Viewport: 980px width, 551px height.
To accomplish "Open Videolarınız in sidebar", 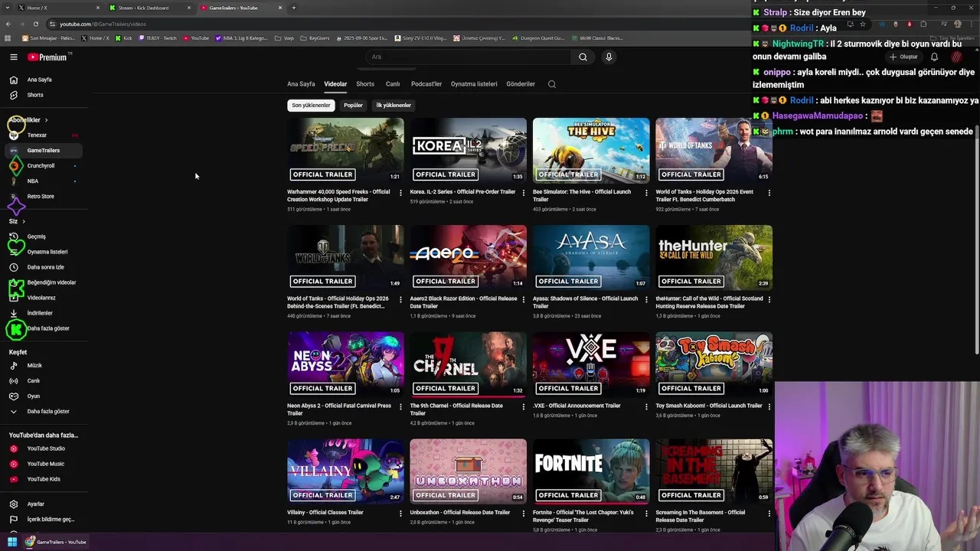I will point(43,298).
